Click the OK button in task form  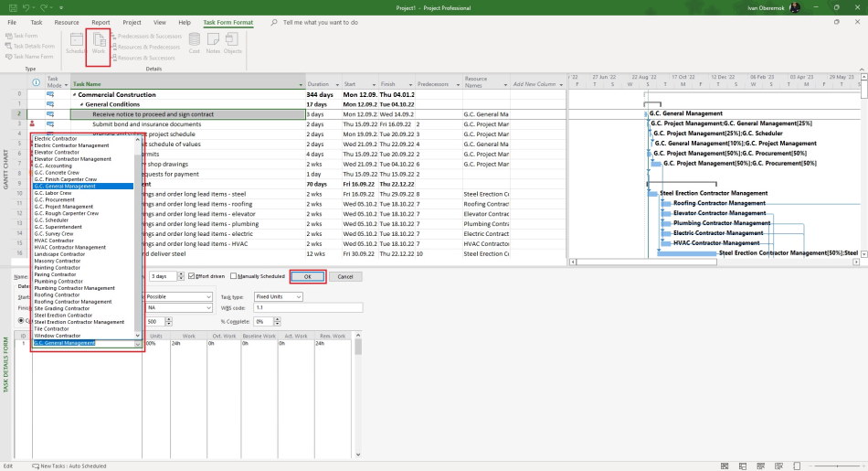(307, 276)
